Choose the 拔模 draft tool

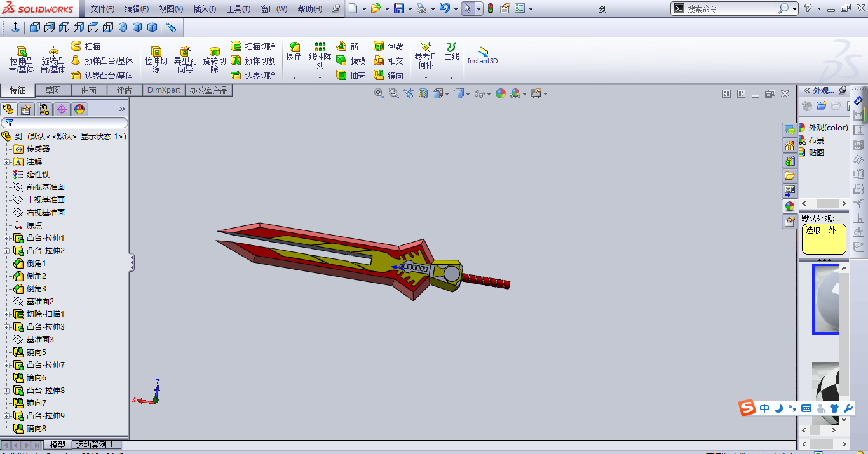(x=351, y=61)
